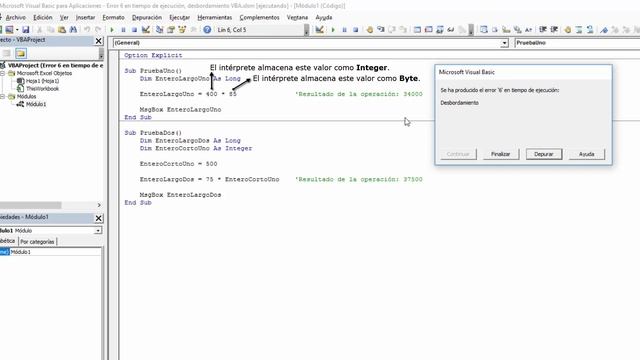Click the code line 'Option Explicit'
640x360 pixels.
153,56
